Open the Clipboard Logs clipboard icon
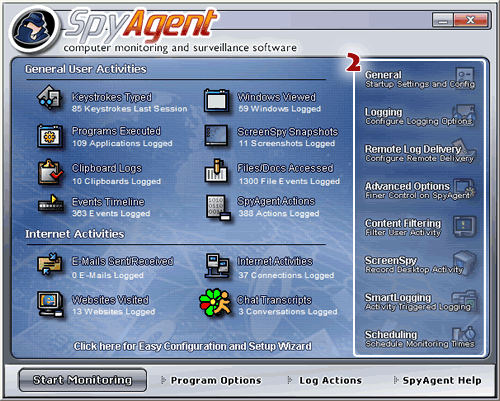The height and width of the screenshot is (401, 500). tap(50, 172)
